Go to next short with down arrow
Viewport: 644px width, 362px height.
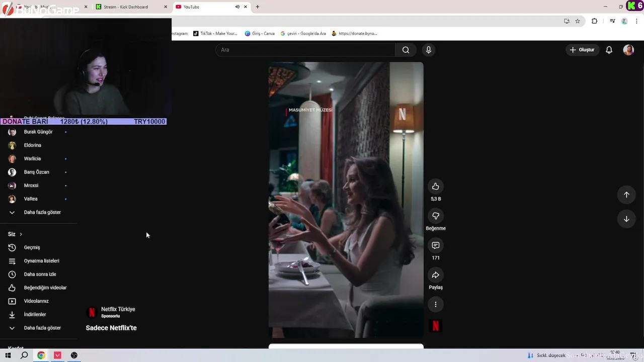626,219
